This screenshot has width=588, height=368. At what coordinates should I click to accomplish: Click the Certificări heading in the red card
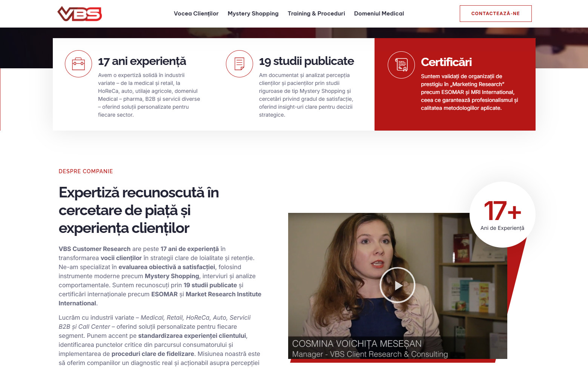(x=446, y=62)
